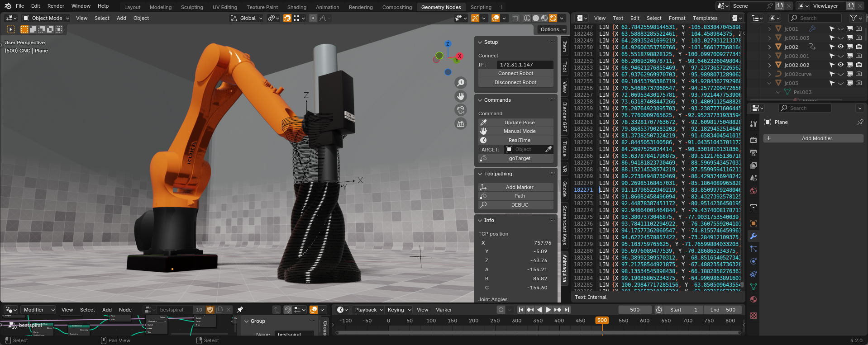Open Playback dropdown in timeline
This screenshot has height=345, width=868.
369,310
